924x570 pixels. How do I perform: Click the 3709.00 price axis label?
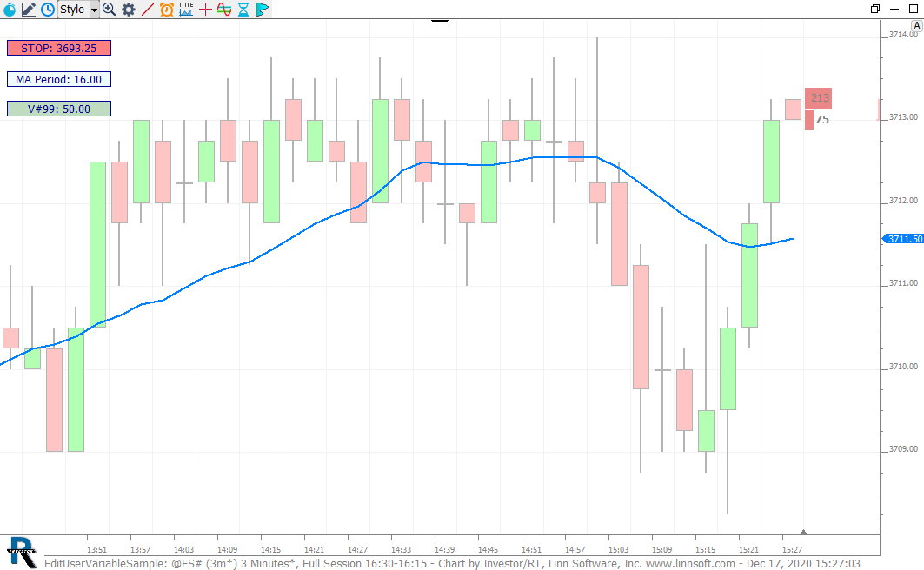[903, 448]
